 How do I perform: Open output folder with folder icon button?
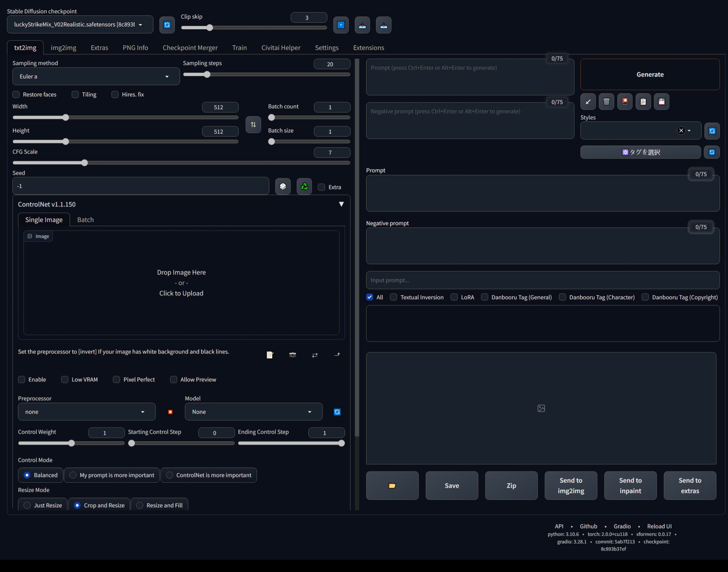(392, 485)
